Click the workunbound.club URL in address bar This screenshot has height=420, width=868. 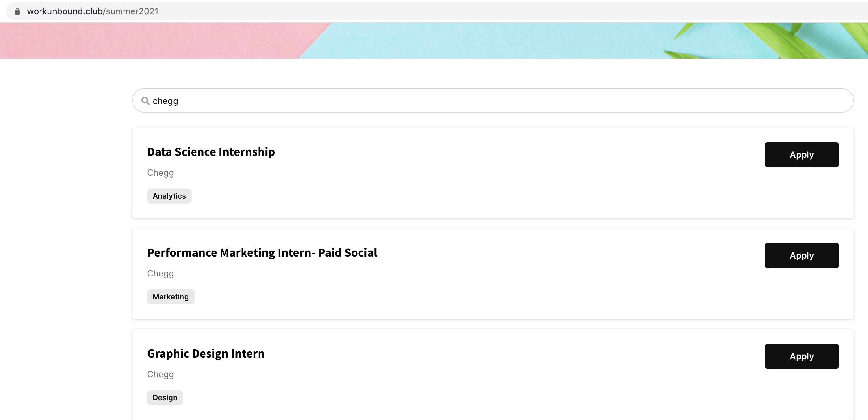(x=93, y=11)
